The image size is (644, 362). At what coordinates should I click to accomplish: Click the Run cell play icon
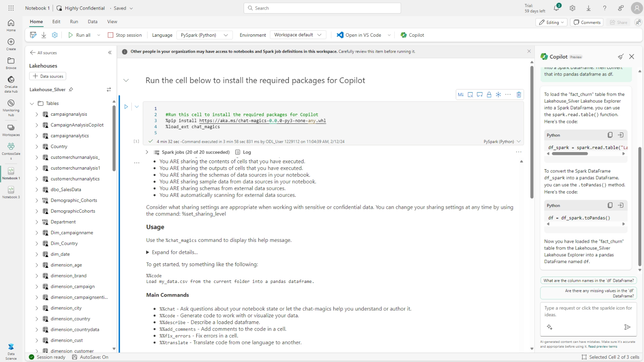[x=126, y=107]
